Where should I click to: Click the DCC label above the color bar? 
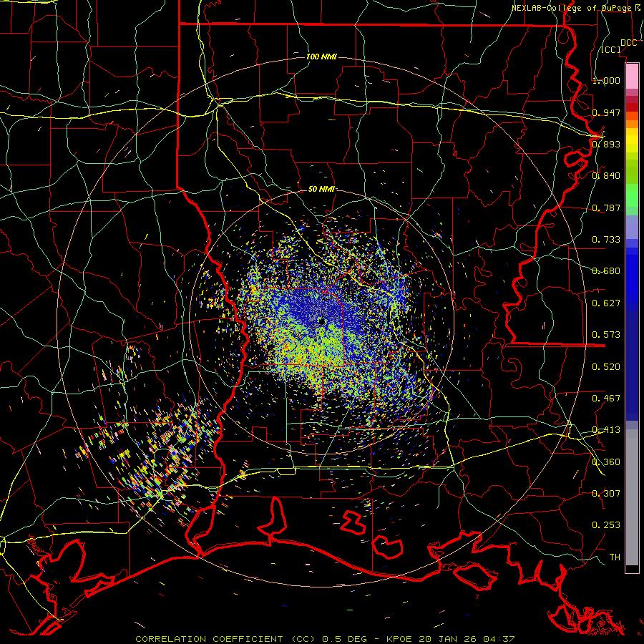tap(629, 43)
